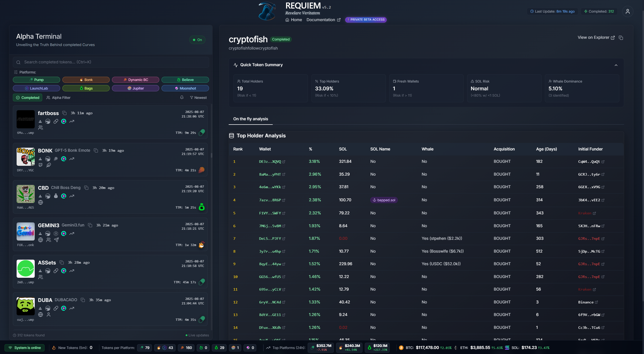
Task: Open the bapped.sol wallet link in the holder table
Action: pos(384,200)
